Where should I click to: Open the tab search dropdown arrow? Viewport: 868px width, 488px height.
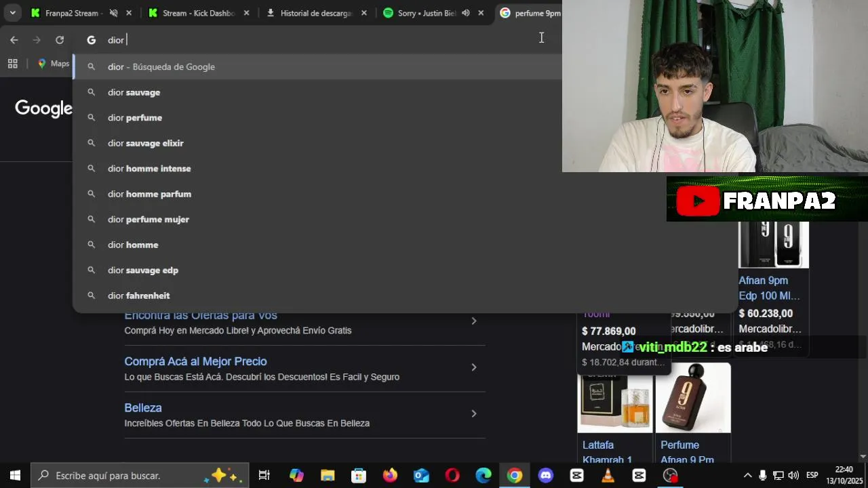pos(12,13)
